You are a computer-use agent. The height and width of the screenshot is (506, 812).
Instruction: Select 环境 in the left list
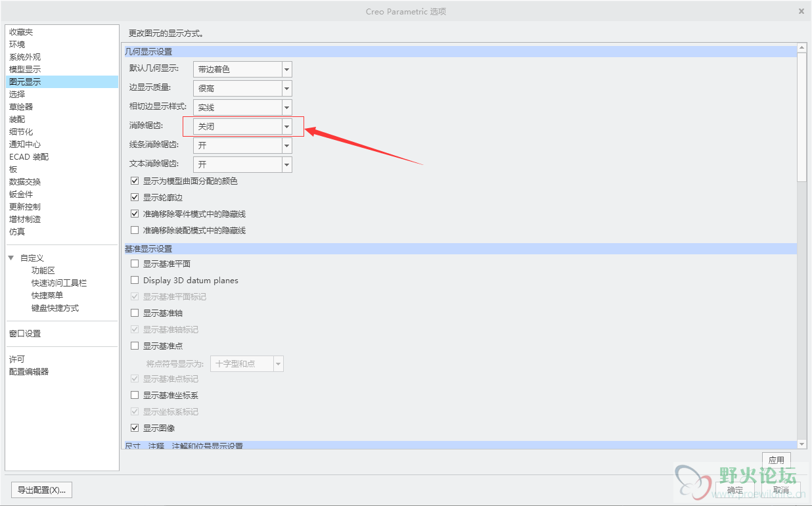[17, 45]
